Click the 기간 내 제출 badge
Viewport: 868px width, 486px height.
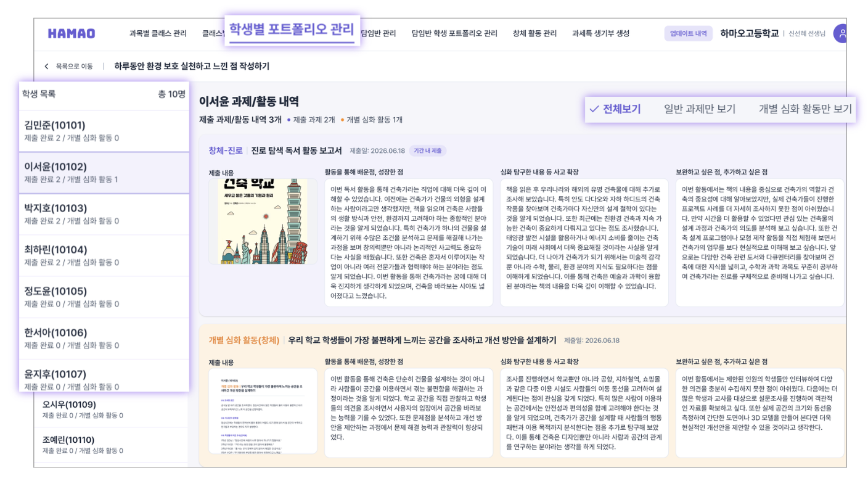pos(428,150)
